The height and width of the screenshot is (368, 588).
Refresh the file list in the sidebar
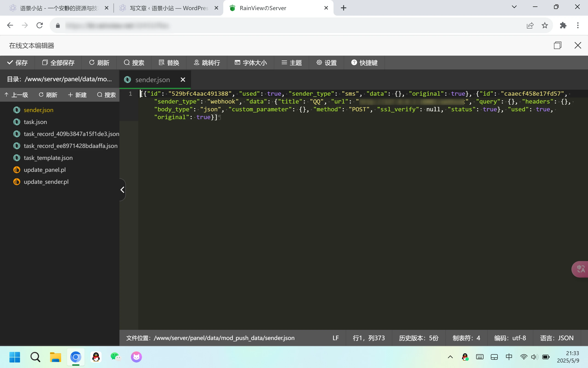pos(48,95)
